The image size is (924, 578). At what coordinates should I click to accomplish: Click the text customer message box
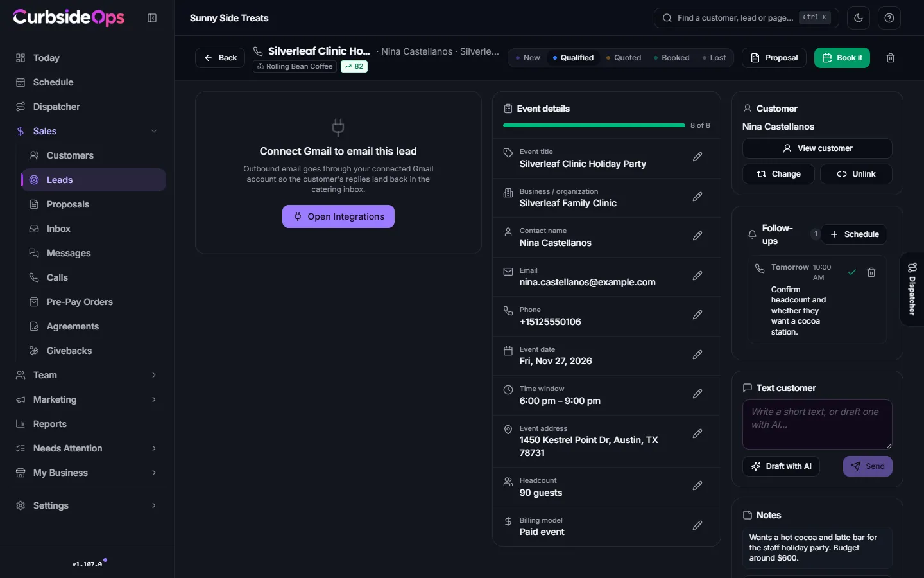(x=817, y=425)
